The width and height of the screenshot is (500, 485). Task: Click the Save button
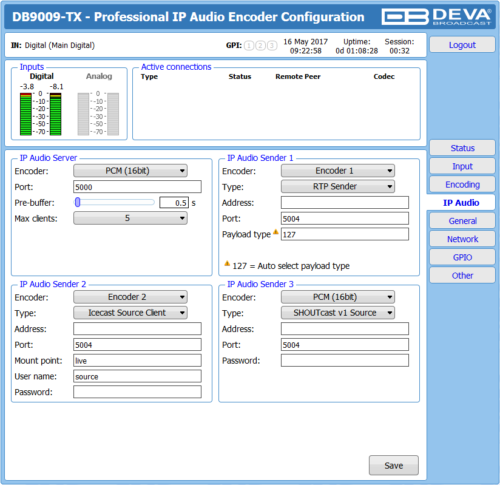[x=394, y=465]
